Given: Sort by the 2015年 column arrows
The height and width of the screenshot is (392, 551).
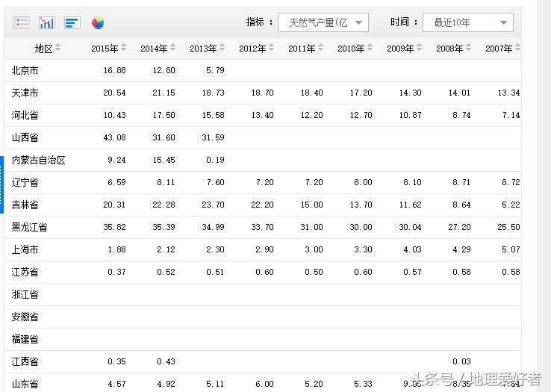Looking at the screenshot, I should tap(124, 48).
